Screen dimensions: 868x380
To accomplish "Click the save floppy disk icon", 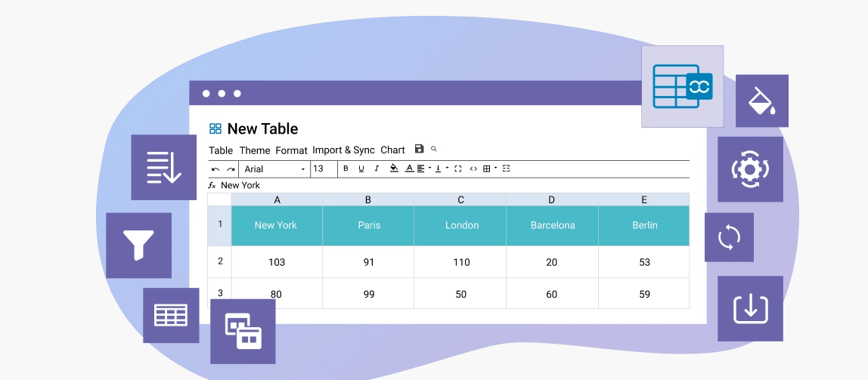I will click(x=419, y=149).
